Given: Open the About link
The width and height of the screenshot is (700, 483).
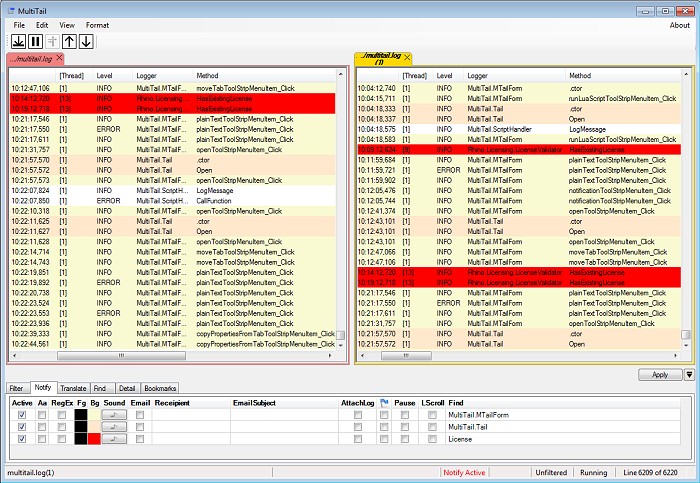Looking at the screenshot, I should point(679,24).
